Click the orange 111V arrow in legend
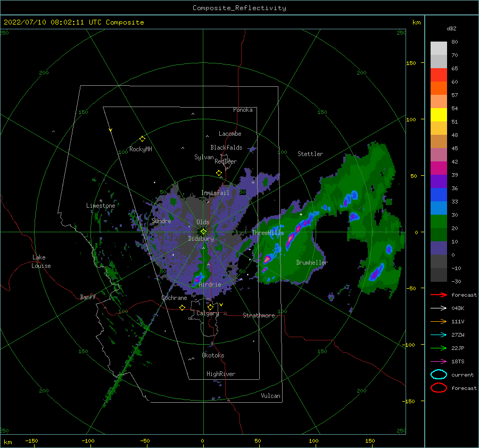479x448 pixels. (439, 321)
